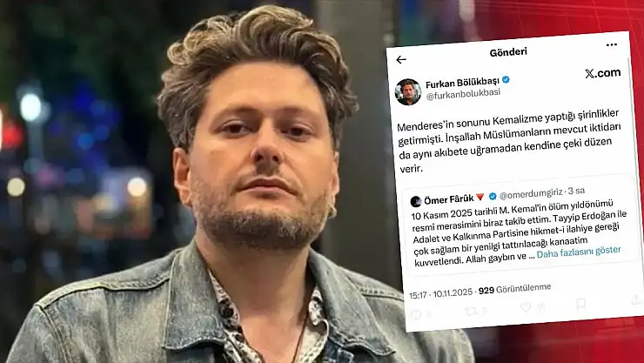Click the 'Gönderi' header title

click(x=508, y=52)
